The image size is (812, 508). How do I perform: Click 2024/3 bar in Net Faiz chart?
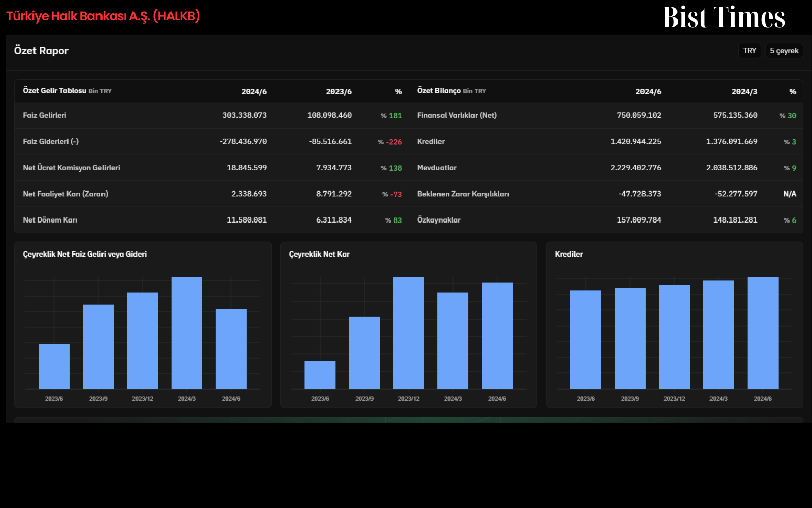tap(187, 333)
